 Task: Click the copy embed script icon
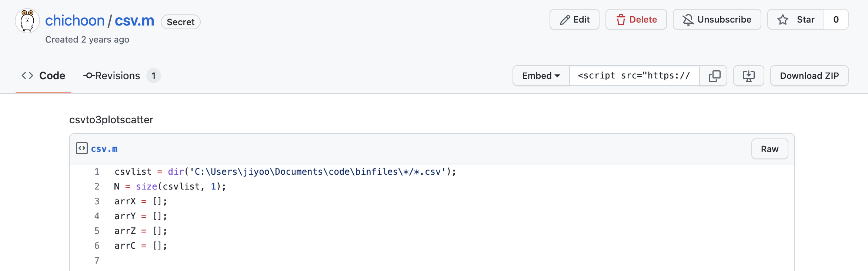(x=714, y=76)
